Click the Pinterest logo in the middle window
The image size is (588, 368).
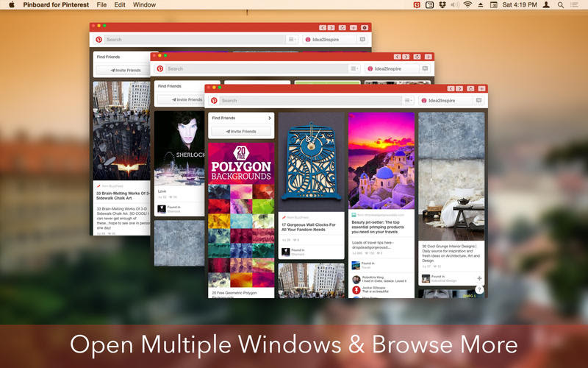[160, 68]
